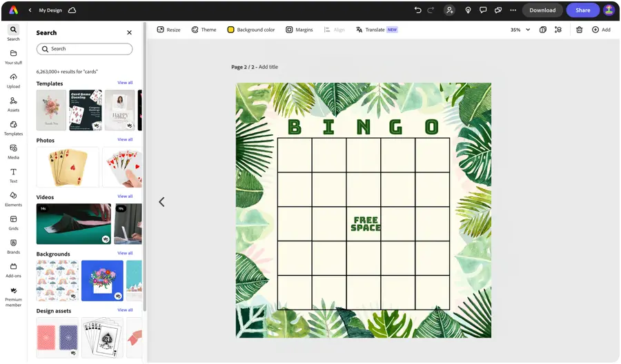The image size is (621, 364).
Task: View all Backgrounds results
Action: [x=125, y=253]
